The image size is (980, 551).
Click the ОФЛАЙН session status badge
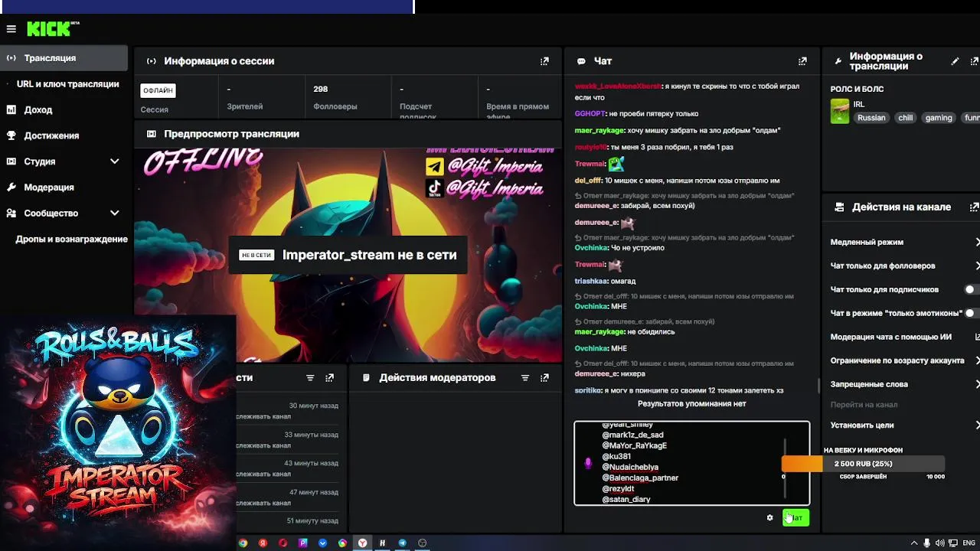158,91
